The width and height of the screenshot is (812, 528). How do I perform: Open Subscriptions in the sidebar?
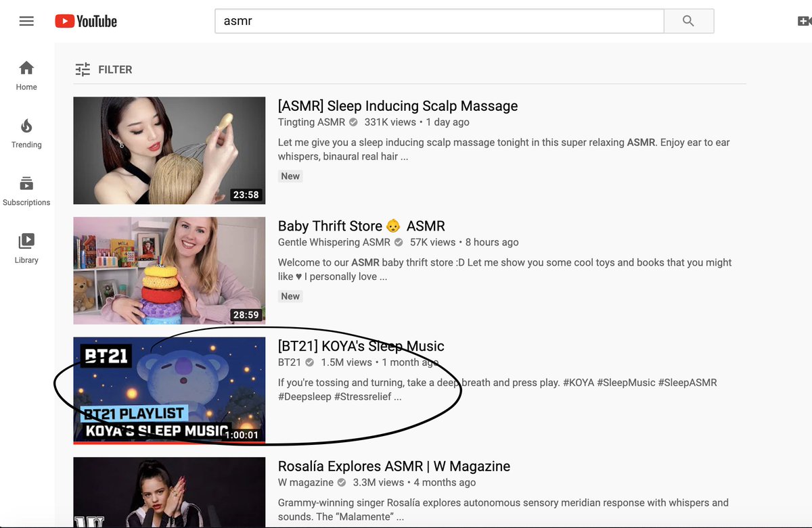[26, 191]
